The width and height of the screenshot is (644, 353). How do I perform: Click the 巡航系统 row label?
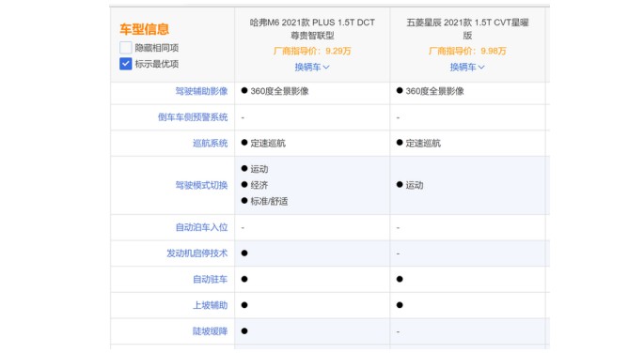(x=210, y=143)
